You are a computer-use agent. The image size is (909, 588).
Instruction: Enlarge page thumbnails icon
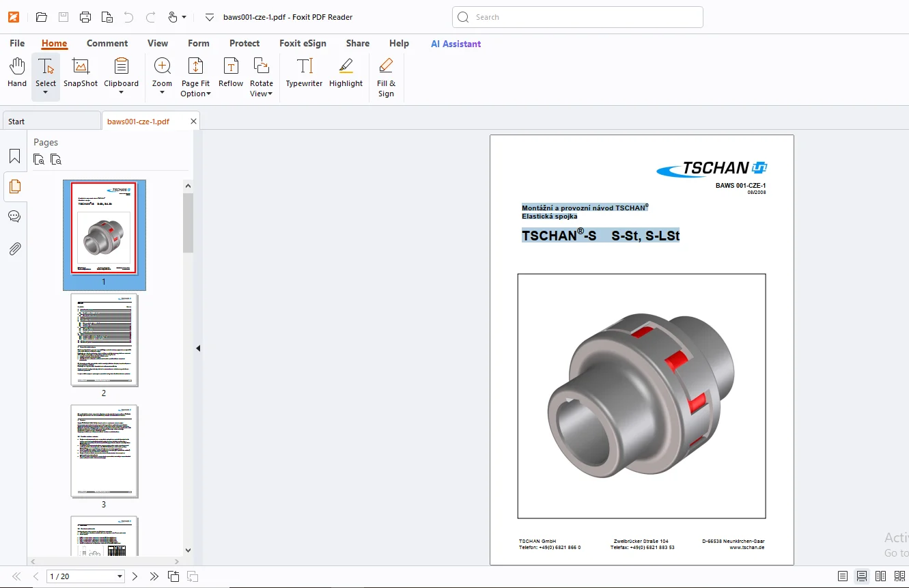pos(39,160)
